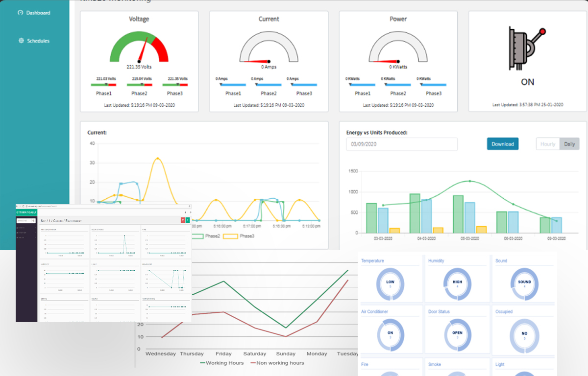Screen dimensions: 588x376
Task: Click the Temperature LOW donut
Action: click(390, 283)
